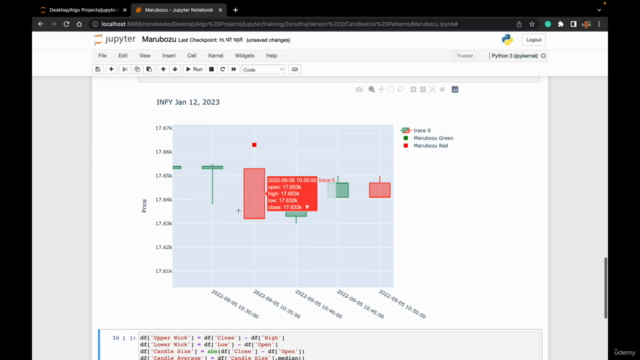Click the green candlestick near 10:45
The width and height of the screenshot is (640, 360).
coord(338,190)
